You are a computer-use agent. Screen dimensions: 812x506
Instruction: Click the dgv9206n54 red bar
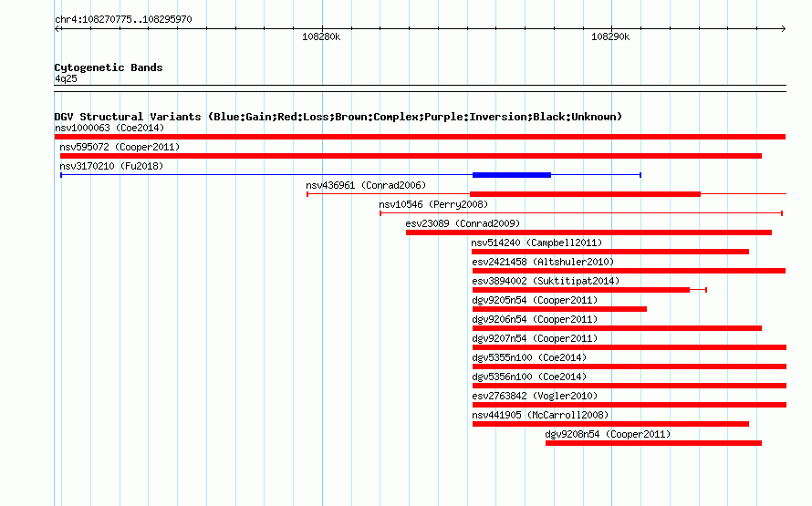pos(617,328)
